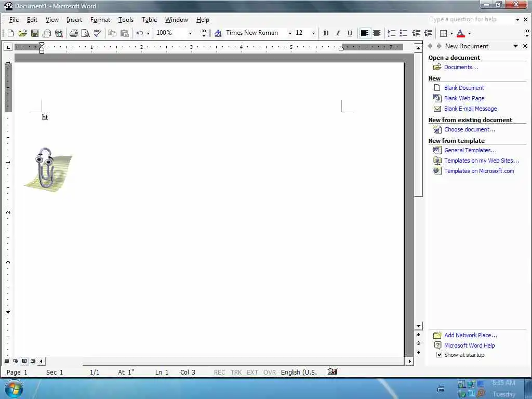This screenshot has width=532, height=399.
Task: Create a Blank Document from task pane
Action: (464, 88)
